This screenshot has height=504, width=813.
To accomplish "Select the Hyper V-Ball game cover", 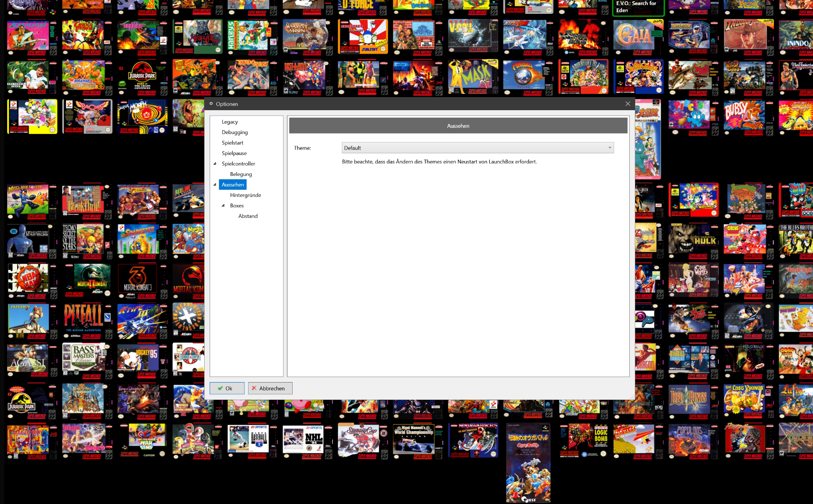I will tap(473, 37).
